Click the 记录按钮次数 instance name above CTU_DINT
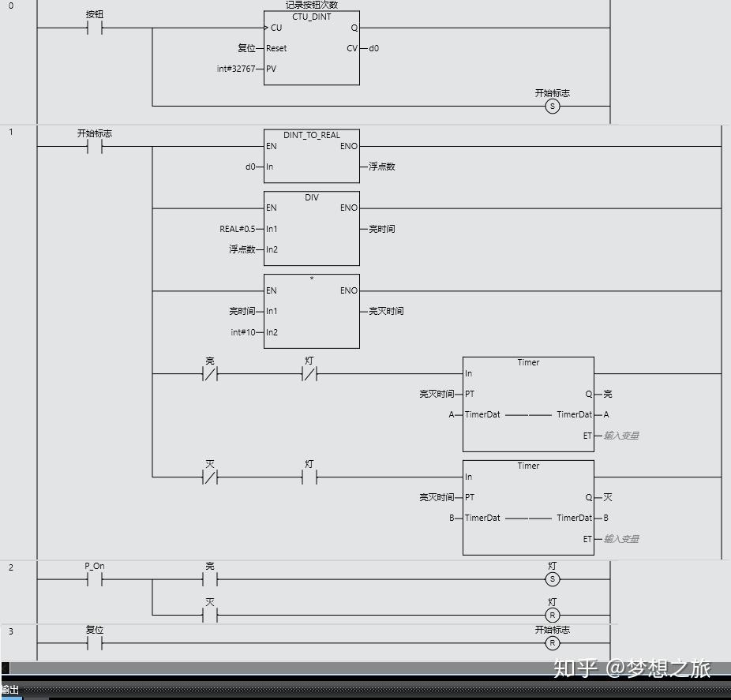Image resolution: width=731 pixels, height=700 pixels. pyautogui.click(x=311, y=5)
